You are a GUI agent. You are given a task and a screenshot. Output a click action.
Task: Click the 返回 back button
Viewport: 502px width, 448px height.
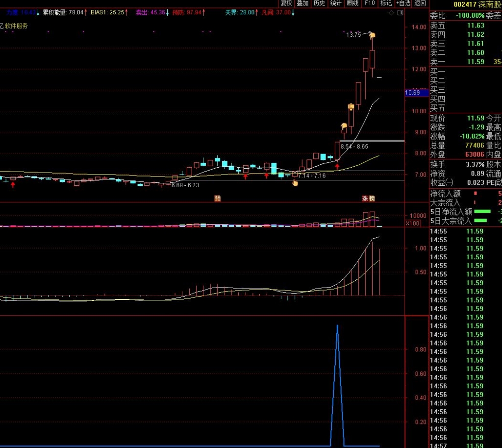pyautogui.click(x=420, y=3)
